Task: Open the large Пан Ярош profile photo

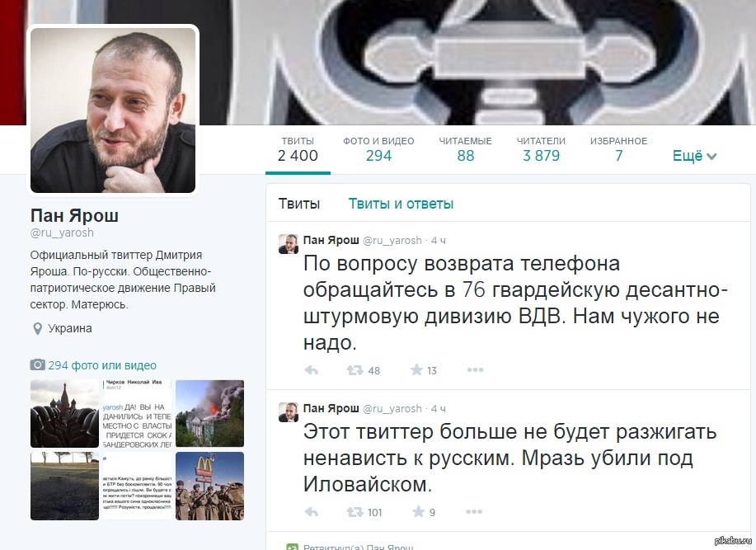Action: 113,110
